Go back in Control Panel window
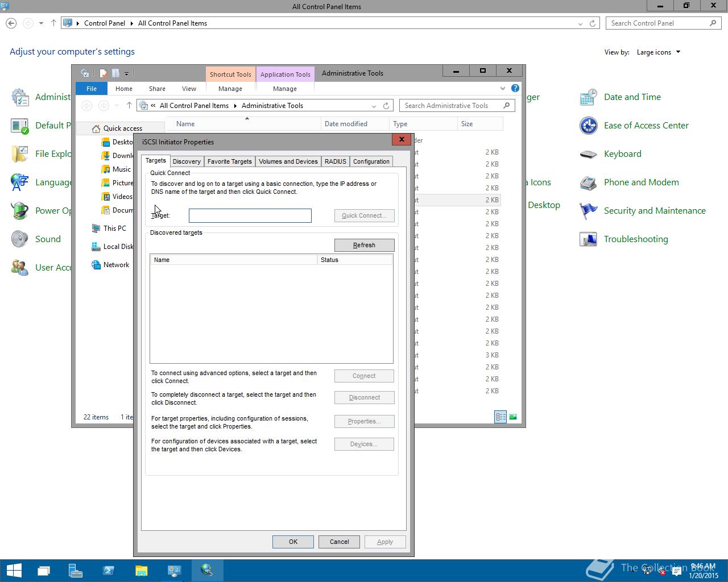 [x=11, y=23]
